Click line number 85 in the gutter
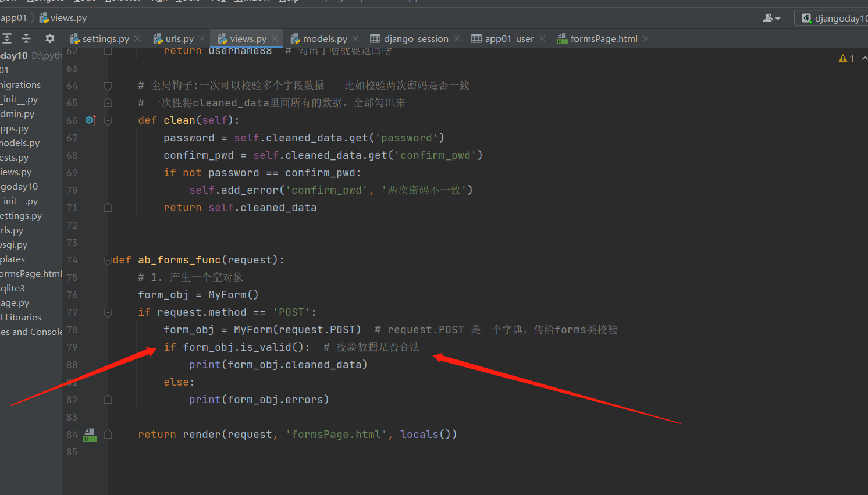868x495 pixels. pos(72,452)
